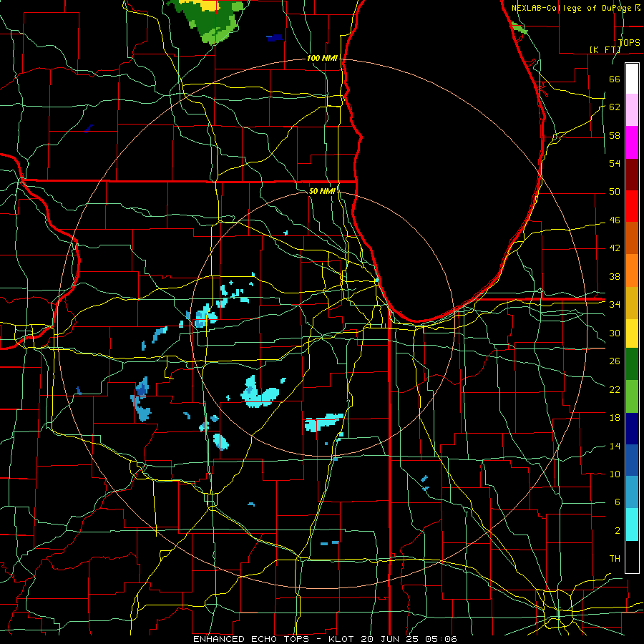This screenshot has width=644, height=644.
Task: Click the legend value "54"
Action: click(615, 163)
